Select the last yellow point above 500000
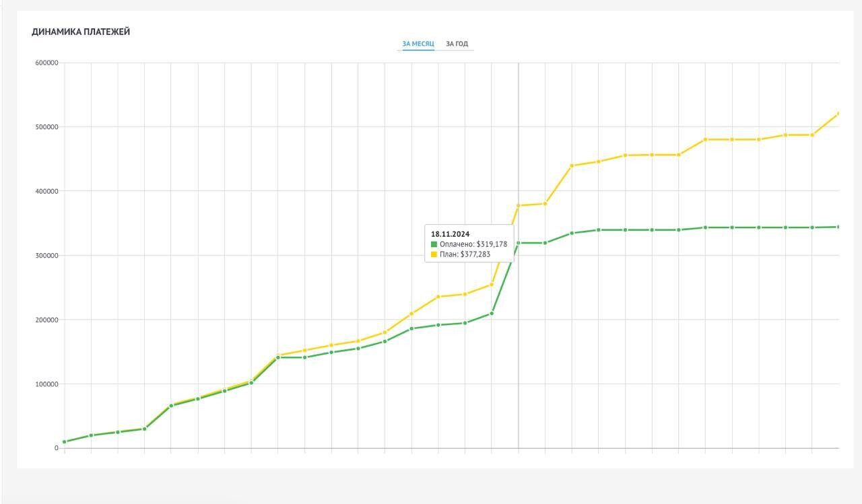The height and width of the screenshot is (504, 862). click(x=838, y=114)
